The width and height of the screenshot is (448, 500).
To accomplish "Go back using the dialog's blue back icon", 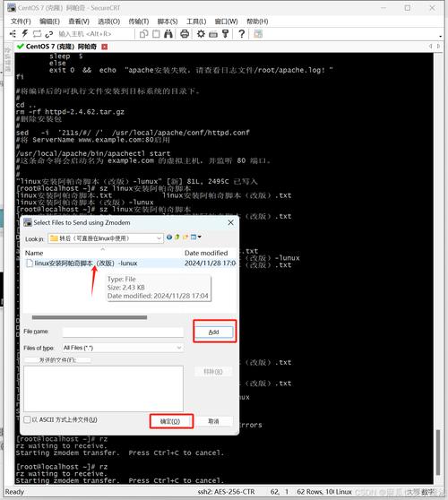I will [x=169, y=237].
